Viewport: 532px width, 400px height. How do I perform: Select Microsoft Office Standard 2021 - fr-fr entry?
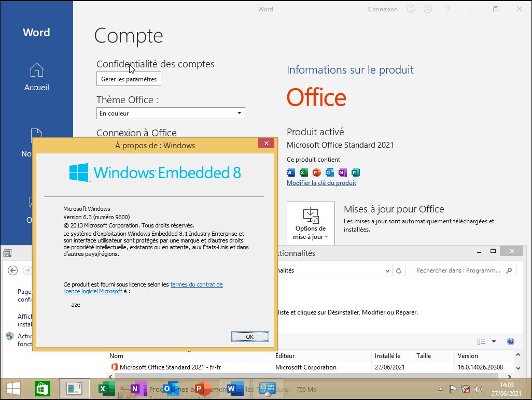(170, 367)
